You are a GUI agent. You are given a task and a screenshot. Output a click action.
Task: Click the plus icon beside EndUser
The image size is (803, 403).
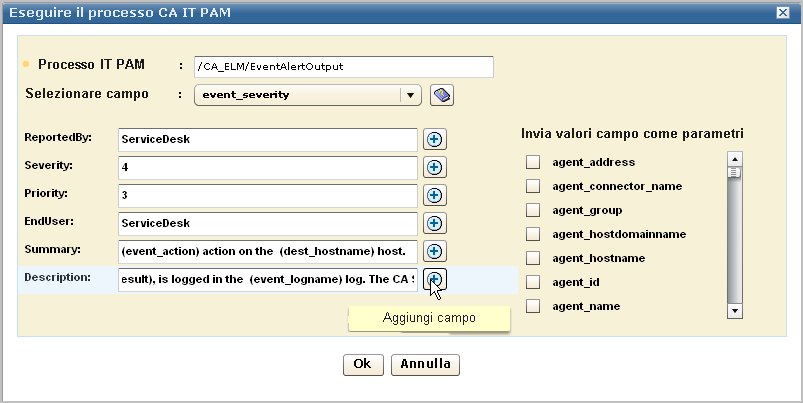click(434, 223)
